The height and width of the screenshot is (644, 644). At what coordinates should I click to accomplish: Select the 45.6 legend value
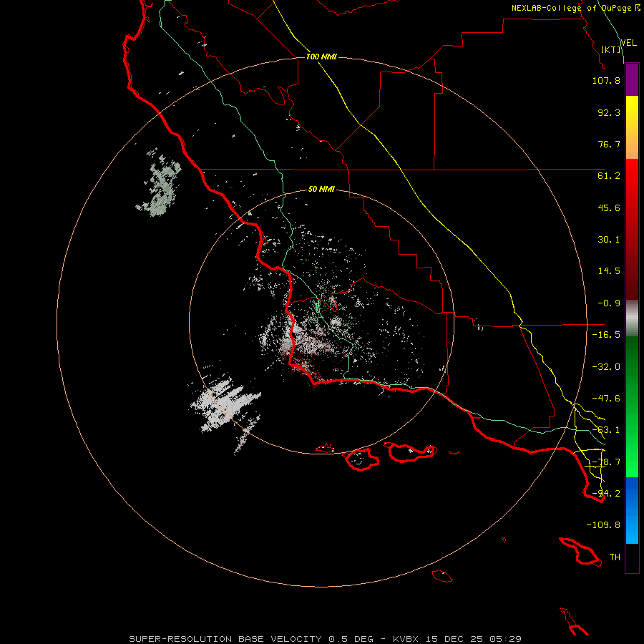[609, 208]
